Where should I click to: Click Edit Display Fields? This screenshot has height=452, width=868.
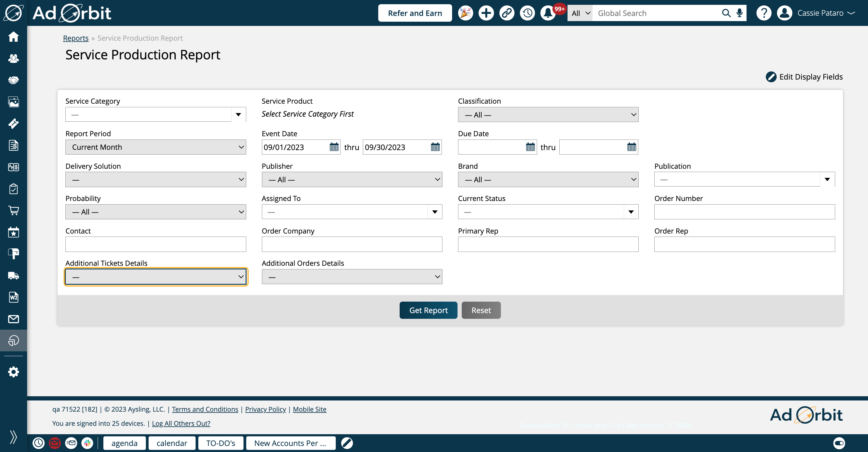(x=804, y=77)
